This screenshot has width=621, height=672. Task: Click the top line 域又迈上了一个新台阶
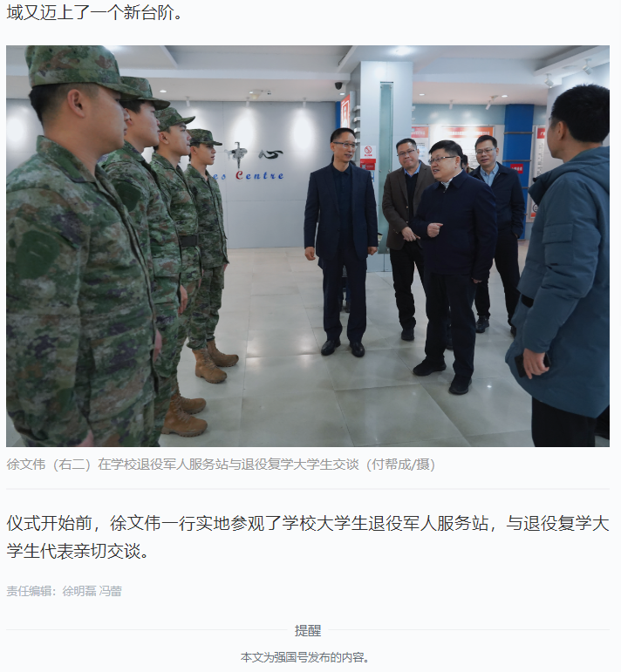tap(95, 12)
